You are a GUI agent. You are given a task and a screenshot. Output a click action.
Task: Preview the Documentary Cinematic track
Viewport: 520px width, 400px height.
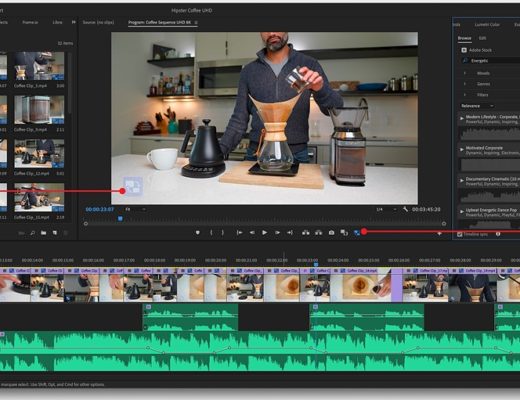462,180
